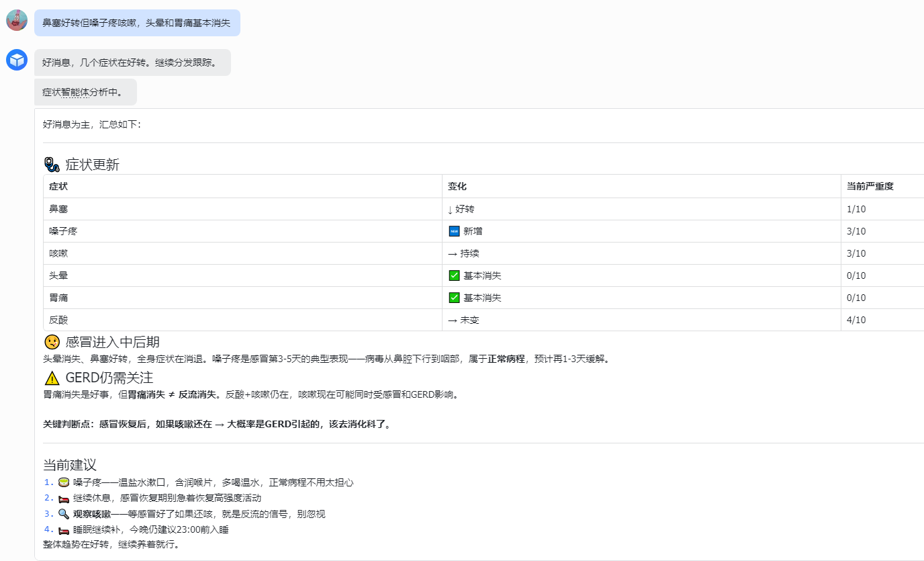Screen dimensions: 924x561
Task: Click the stethoscope icon beside 症状更新
Action: point(52,165)
